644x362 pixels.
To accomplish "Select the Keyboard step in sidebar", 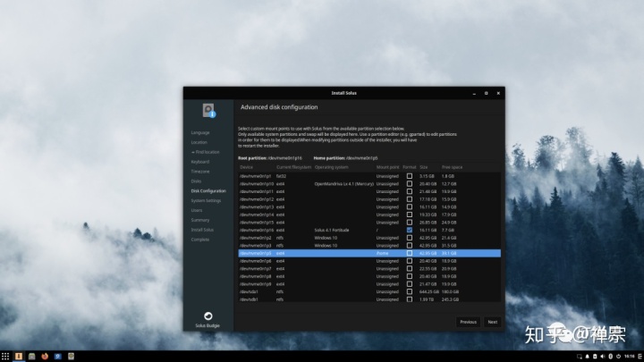I will pyautogui.click(x=200, y=162).
